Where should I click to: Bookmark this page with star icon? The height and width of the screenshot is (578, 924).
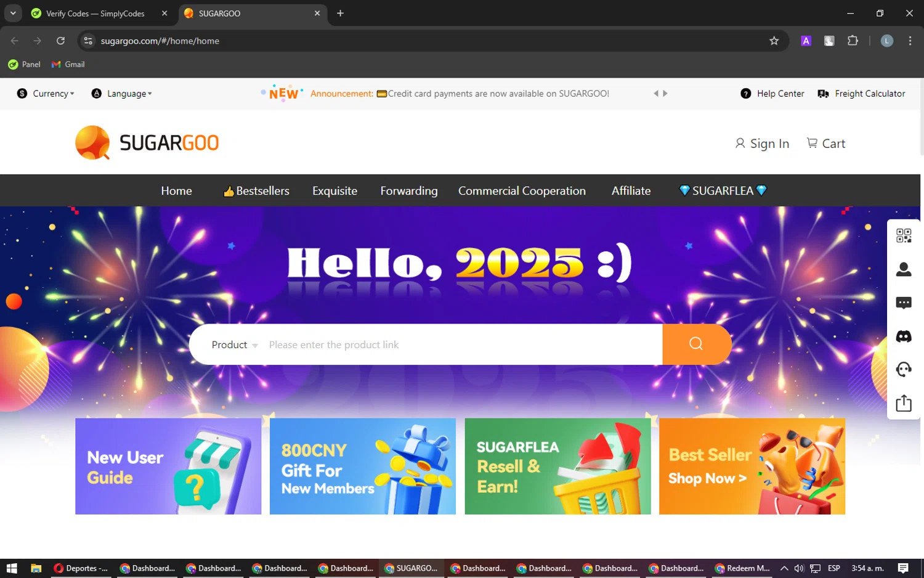(x=774, y=41)
